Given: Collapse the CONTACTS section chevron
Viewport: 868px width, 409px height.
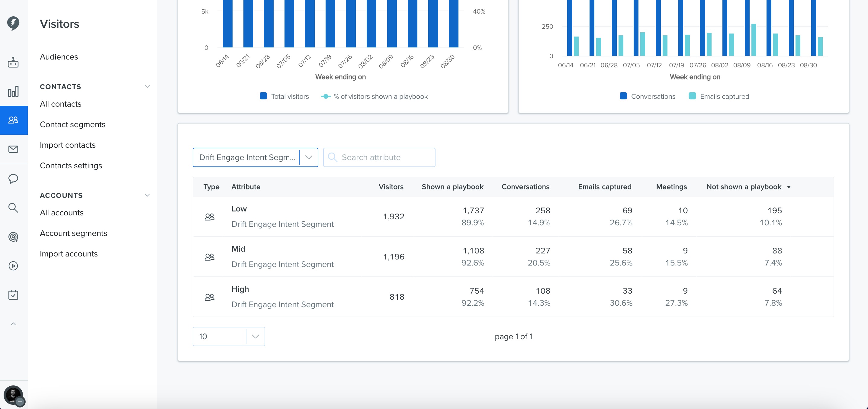Looking at the screenshot, I should pos(147,87).
